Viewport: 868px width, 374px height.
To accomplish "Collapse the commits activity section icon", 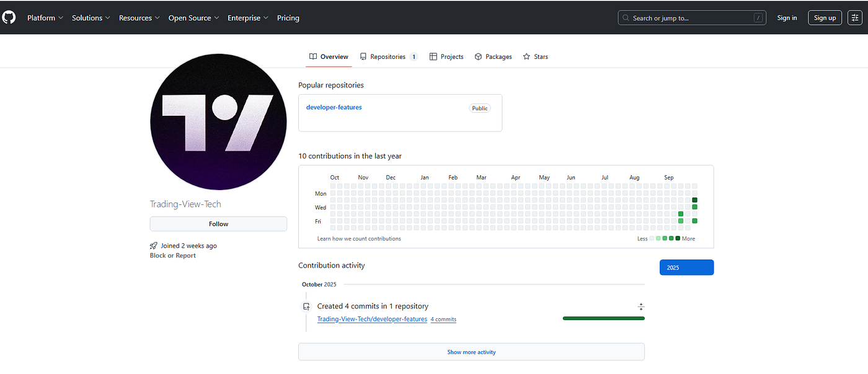I will click(641, 307).
